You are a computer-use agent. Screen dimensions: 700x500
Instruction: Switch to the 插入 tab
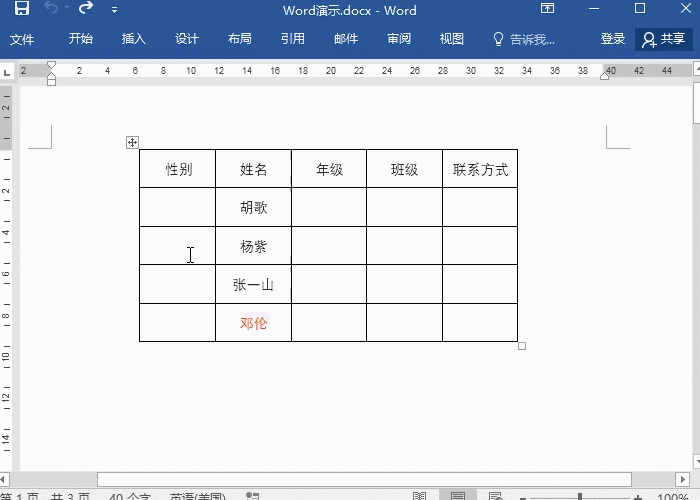point(133,39)
